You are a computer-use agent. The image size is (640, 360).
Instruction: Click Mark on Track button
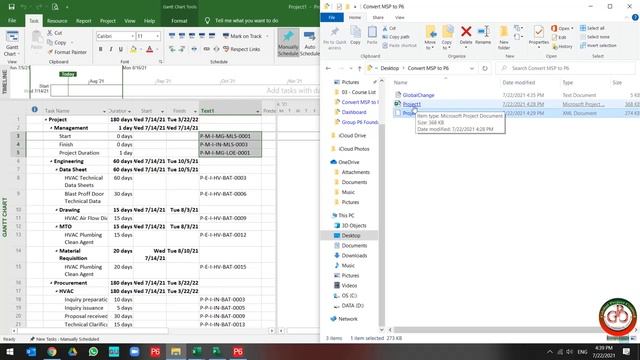(x=242, y=36)
